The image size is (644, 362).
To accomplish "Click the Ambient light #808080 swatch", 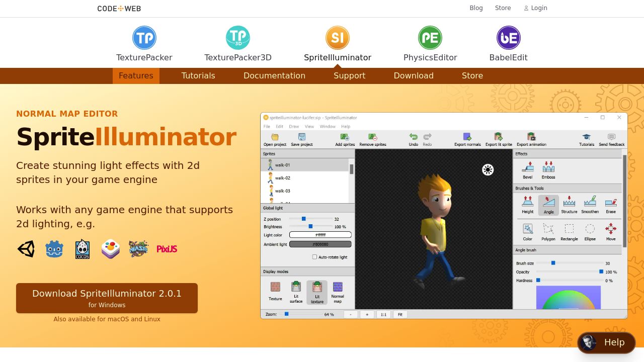I will click(x=320, y=244).
